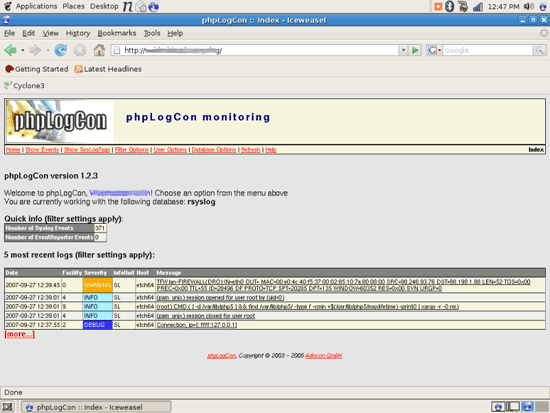Open the Cyclone3 bookmark

(x=24, y=86)
